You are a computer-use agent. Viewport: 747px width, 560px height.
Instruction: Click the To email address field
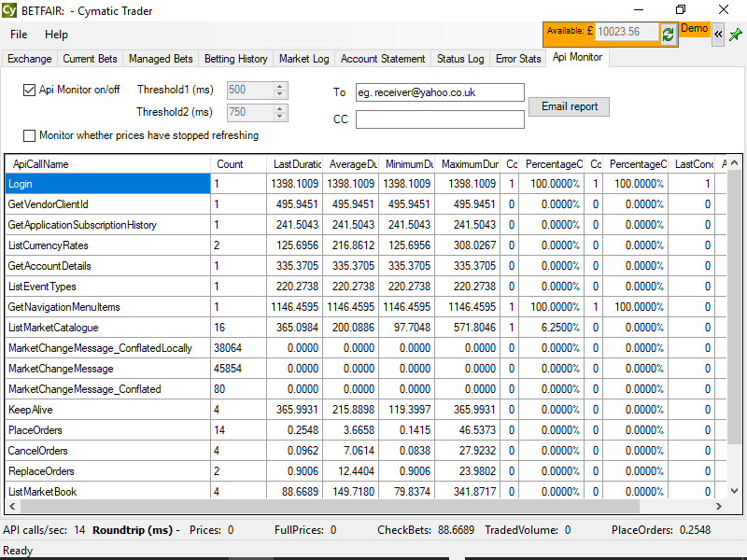pos(440,92)
